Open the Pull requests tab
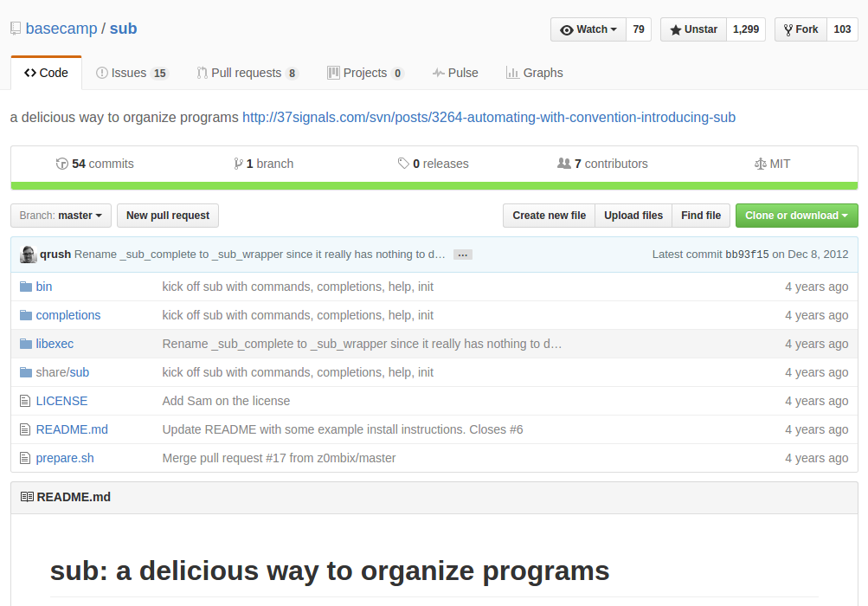 click(248, 73)
